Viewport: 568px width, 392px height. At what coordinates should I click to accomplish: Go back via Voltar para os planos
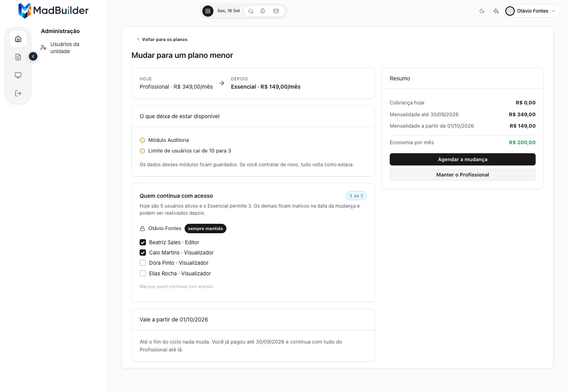(162, 39)
